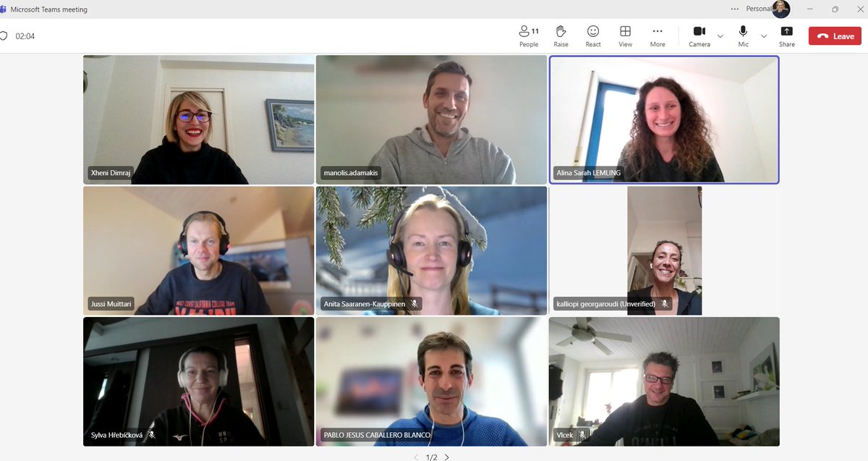This screenshot has width=868, height=461.
Task: Open the title bar ellipsis settings menu
Action: [x=735, y=9]
